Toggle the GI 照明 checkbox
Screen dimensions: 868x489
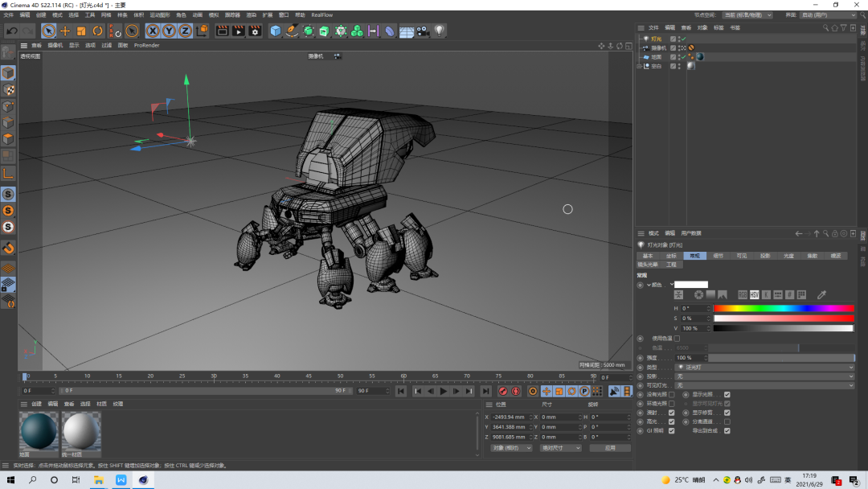671,430
